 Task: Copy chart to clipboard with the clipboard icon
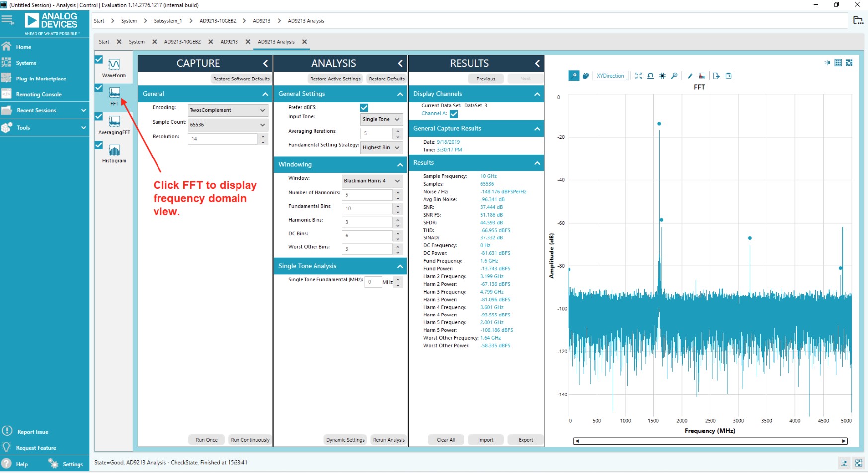pos(729,76)
